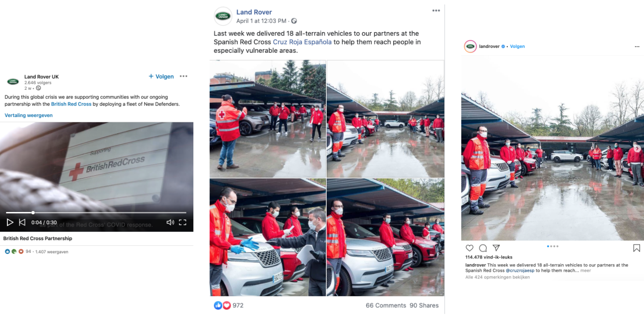Open the LinkedIn post options menu
The image size is (644, 318).
[x=184, y=77]
